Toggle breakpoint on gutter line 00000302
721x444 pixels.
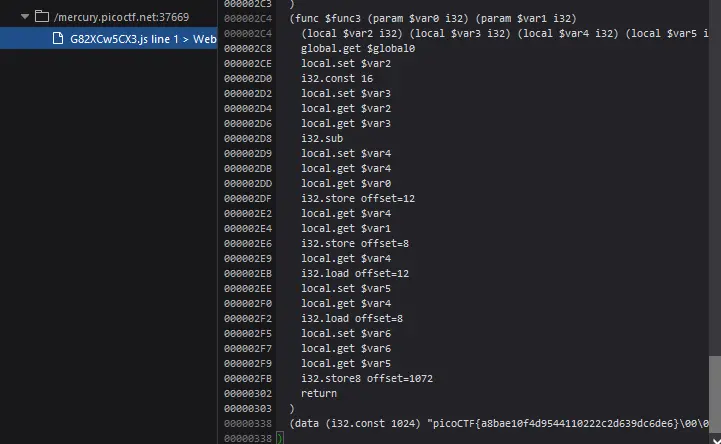point(248,394)
